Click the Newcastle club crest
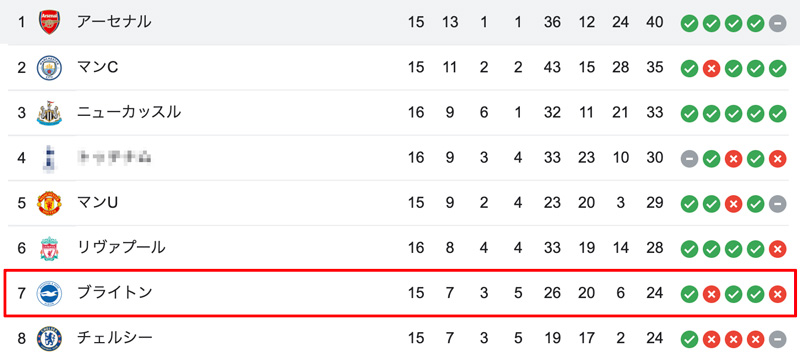 [x=49, y=113]
